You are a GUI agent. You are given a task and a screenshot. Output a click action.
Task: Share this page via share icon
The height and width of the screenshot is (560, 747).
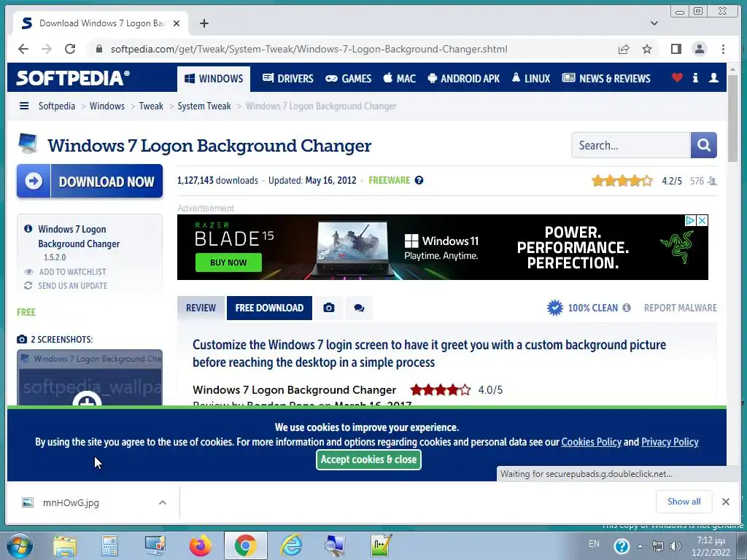pyautogui.click(x=624, y=49)
